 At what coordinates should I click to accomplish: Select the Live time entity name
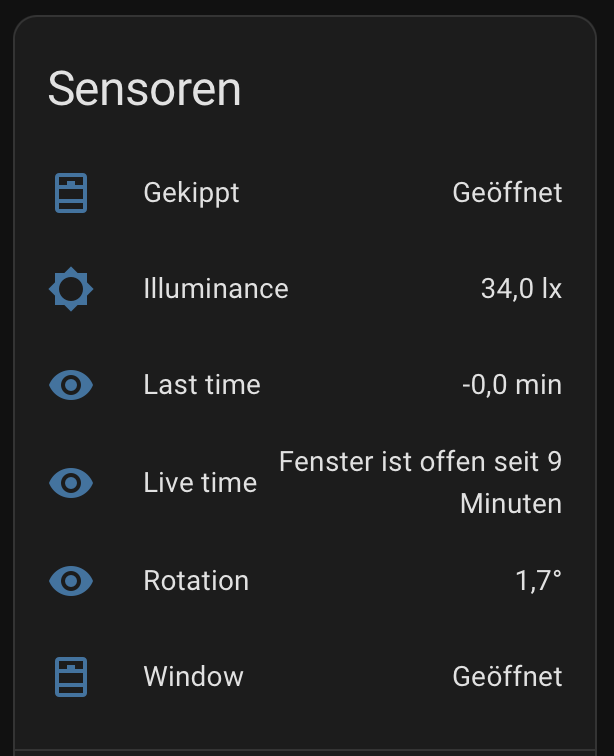pyautogui.click(x=200, y=483)
